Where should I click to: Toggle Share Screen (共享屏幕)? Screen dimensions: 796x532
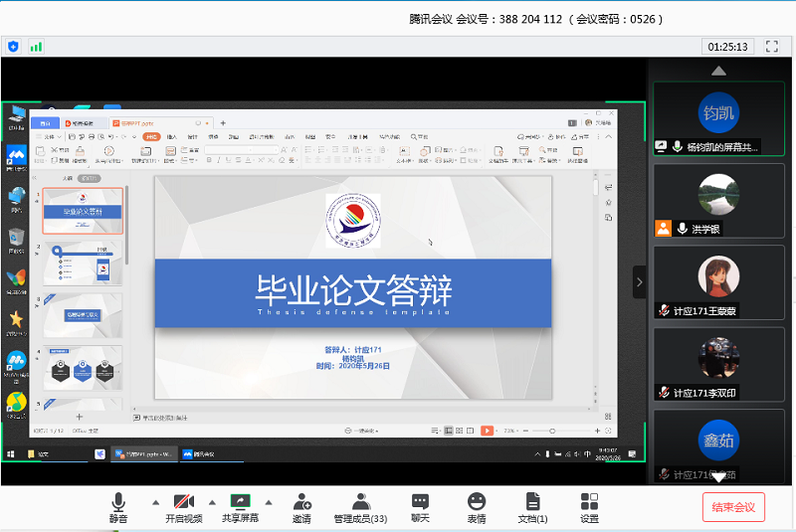pyautogui.click(x=240, y=507)
